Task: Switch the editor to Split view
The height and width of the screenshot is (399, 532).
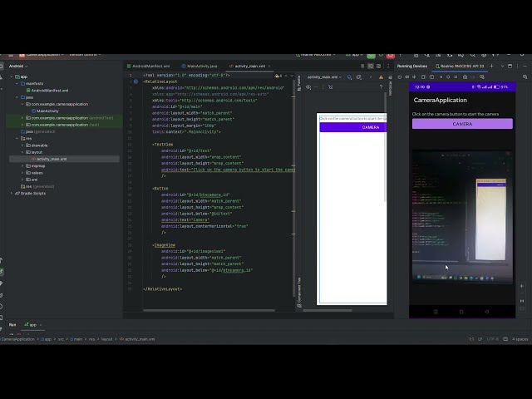Action: [371, 66]
